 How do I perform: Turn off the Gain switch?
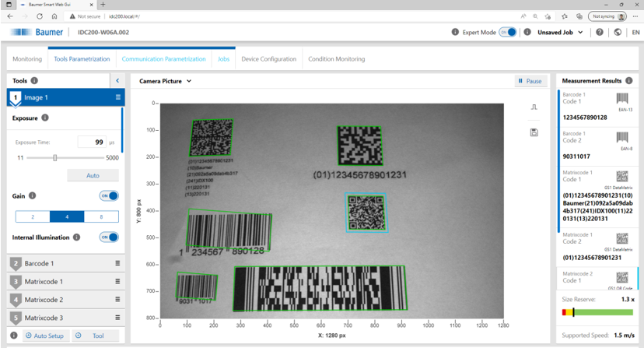(x=109, y=196)
